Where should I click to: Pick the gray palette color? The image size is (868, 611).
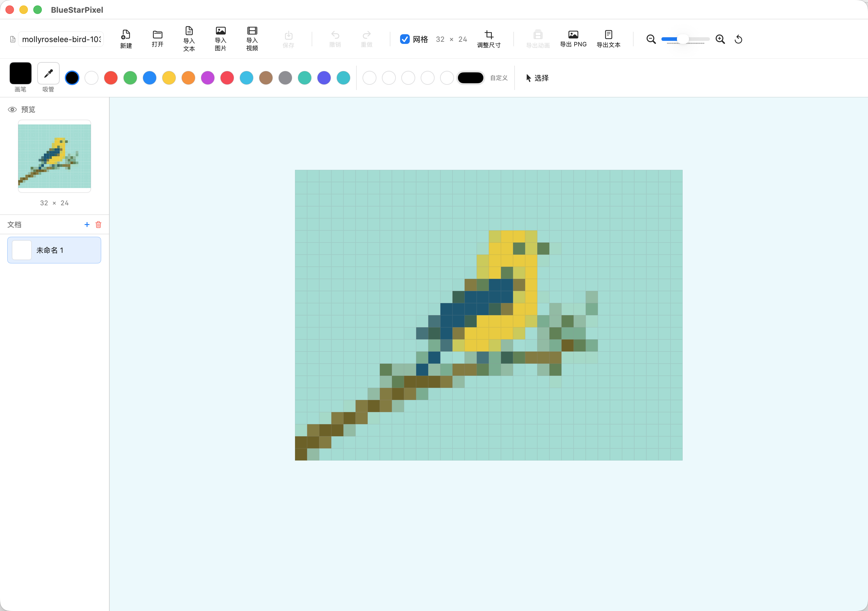click(x=285, y=78)
